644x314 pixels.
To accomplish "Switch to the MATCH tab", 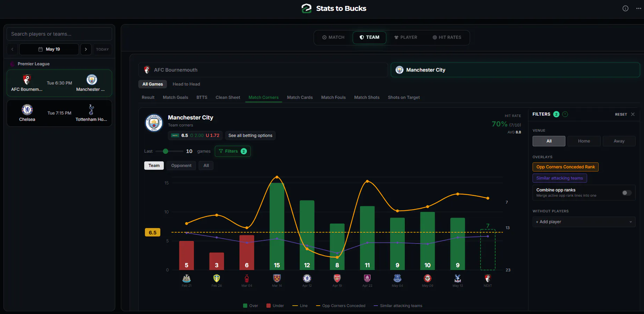I will coord(333,37).
